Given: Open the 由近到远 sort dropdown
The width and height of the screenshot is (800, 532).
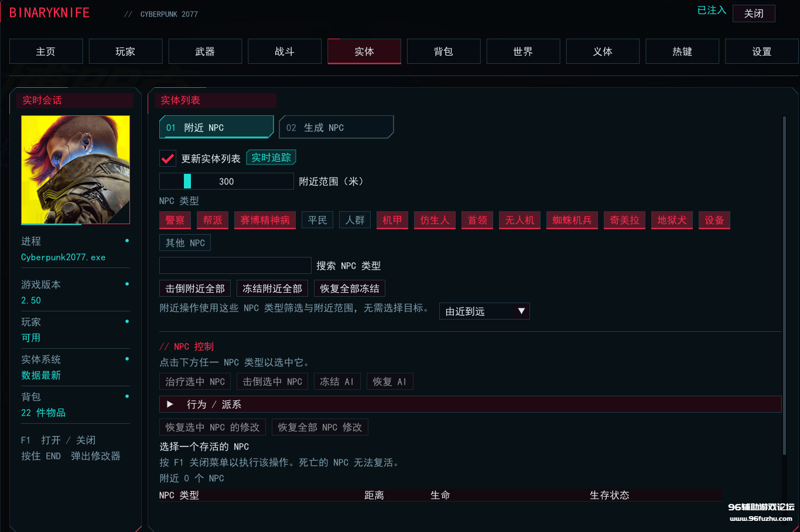Looking at the screenshot, I should point(484,311).
